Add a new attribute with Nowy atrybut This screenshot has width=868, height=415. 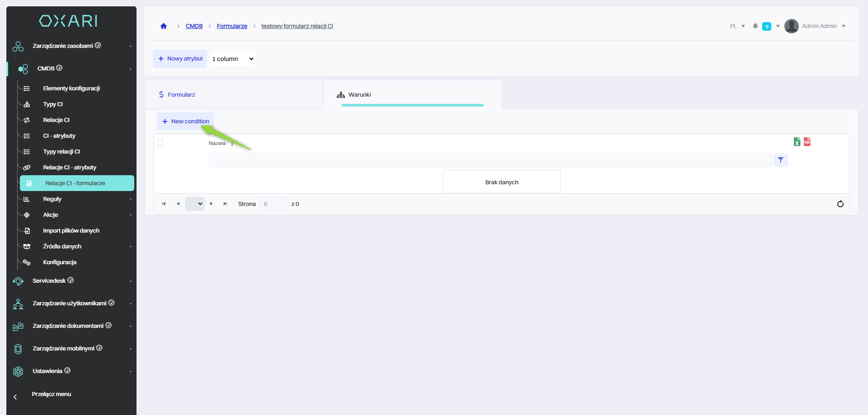[180, 59]
